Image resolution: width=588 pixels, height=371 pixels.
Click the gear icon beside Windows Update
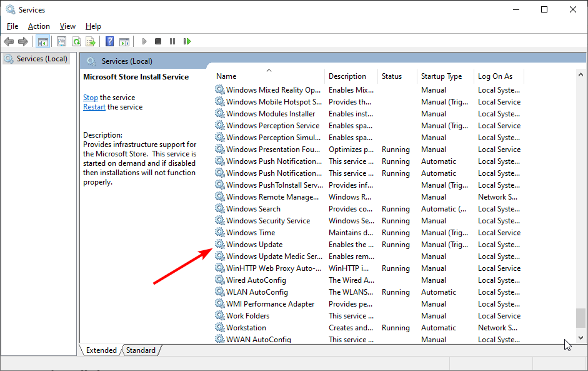point(219,245)
